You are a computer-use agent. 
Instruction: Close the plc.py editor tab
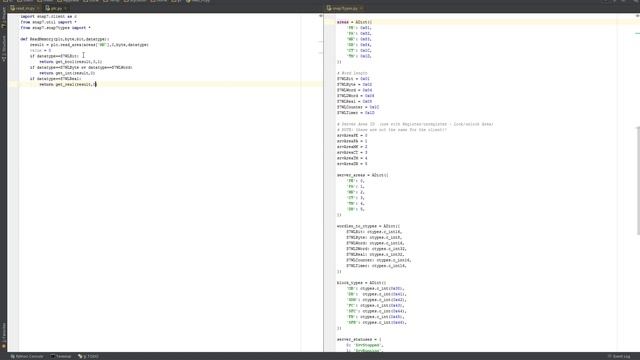click(x=65, y=8)
